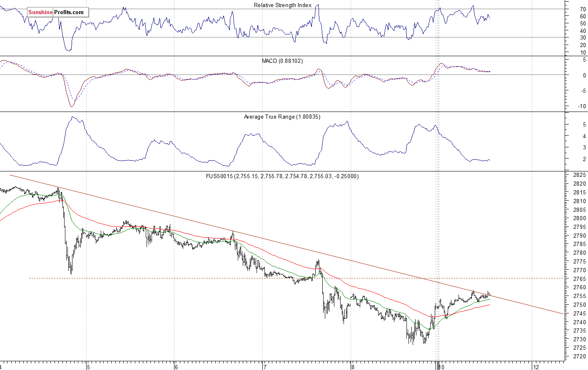Click the -10 value on MACD axis
Image resolution: width=588 pixels, height=370 pixels.
[581, 106]
